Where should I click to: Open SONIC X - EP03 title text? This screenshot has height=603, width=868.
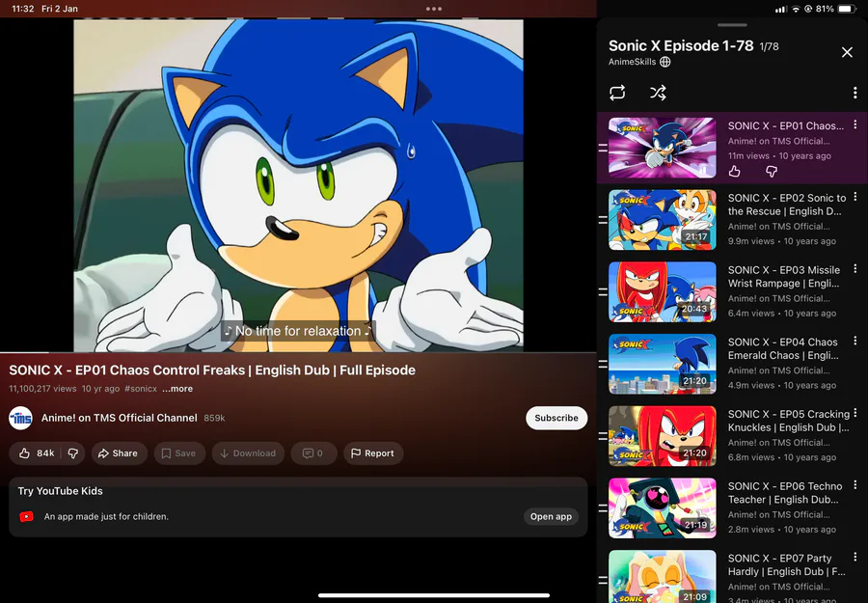pyautogui.click(x=784, y=276)
